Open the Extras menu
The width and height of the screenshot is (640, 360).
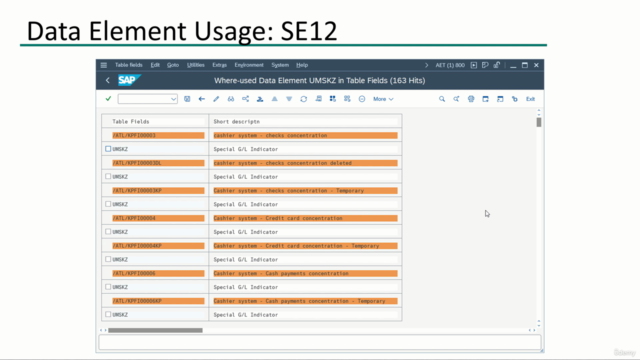tap(219, 65)
